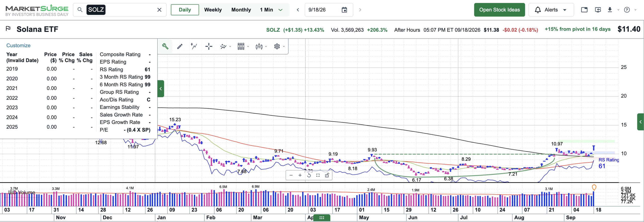Image resolution: width=644 pixels, height=222 pixels.
Task: Click the chart zoom out minus icon
Action: coord(291,175)
